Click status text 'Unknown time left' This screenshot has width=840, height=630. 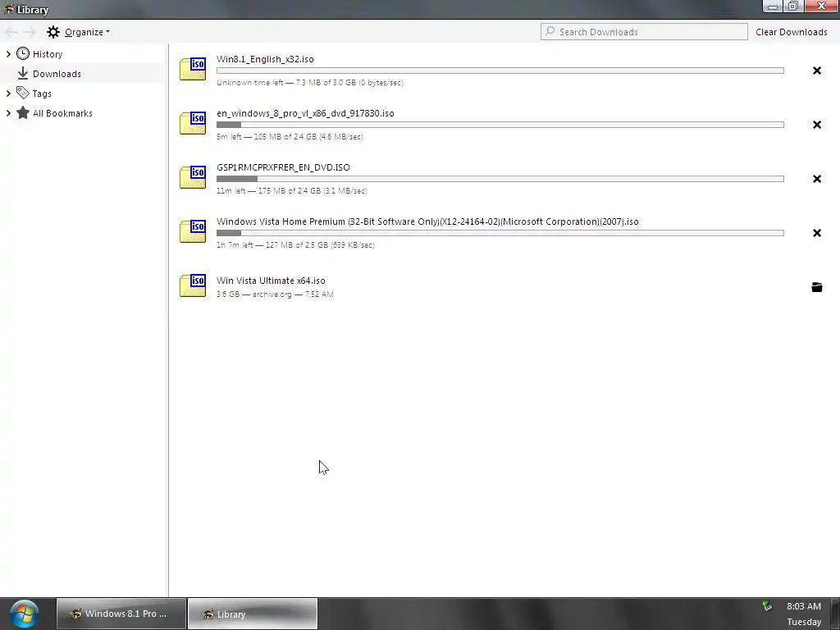pyautogui.click(x=249, y=83)
